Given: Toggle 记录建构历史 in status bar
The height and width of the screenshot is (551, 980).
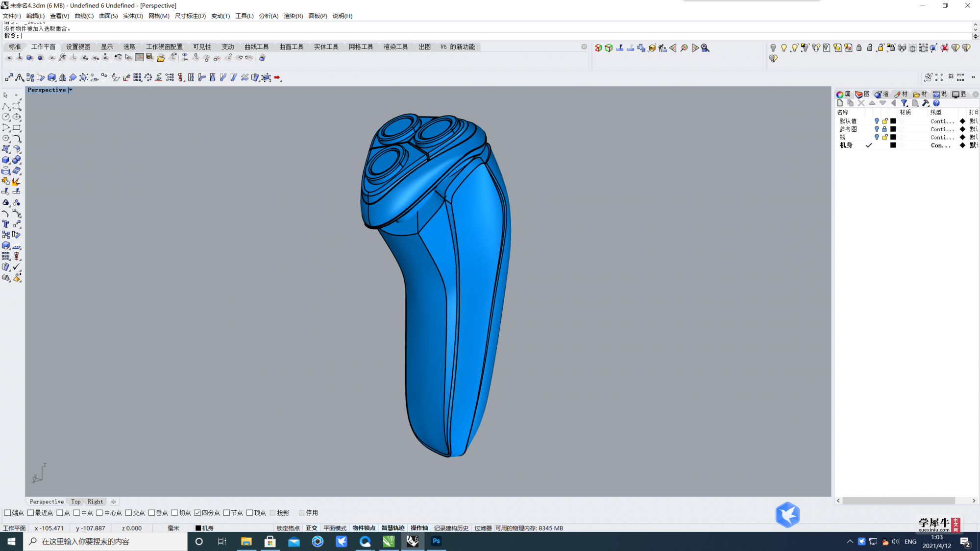Looking at the screenshot, I should pyautogui.click(x=451, y=528).
